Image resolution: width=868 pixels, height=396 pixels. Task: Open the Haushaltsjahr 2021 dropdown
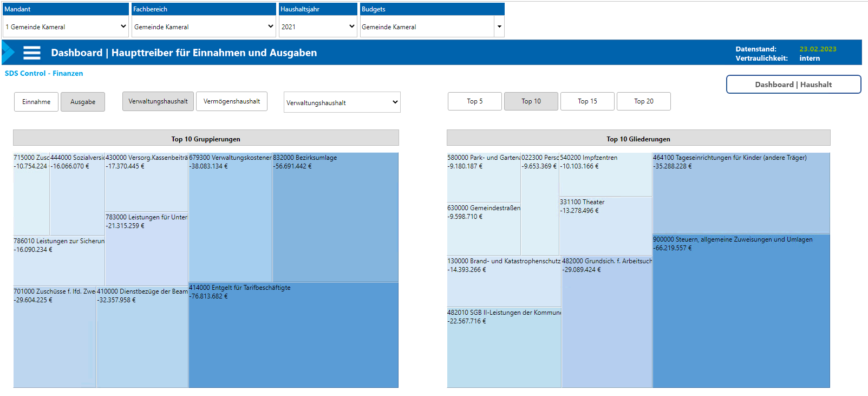click(x=318, y=27)
